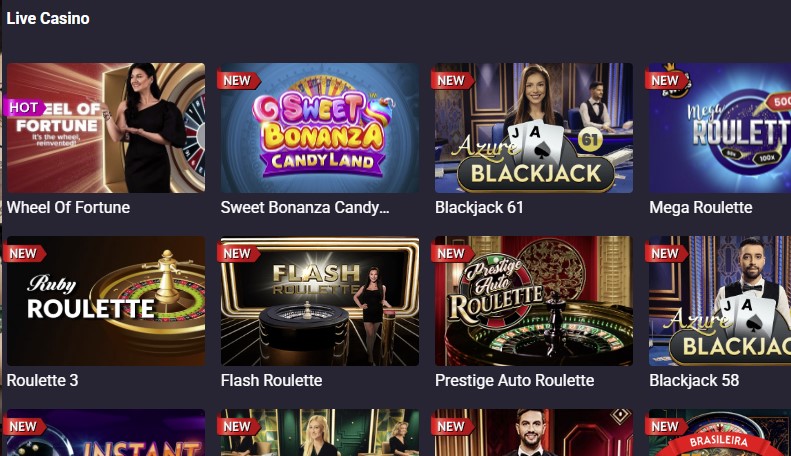
Task: Click the Roulette 3 title link
Action: [43, 380]
